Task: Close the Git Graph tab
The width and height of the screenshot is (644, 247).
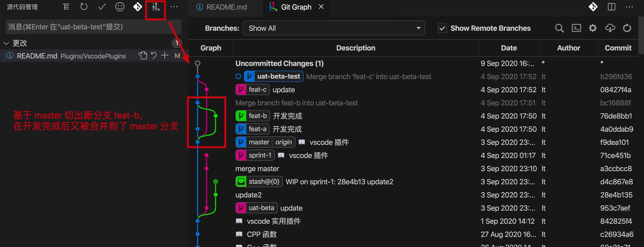Action: 321,7
